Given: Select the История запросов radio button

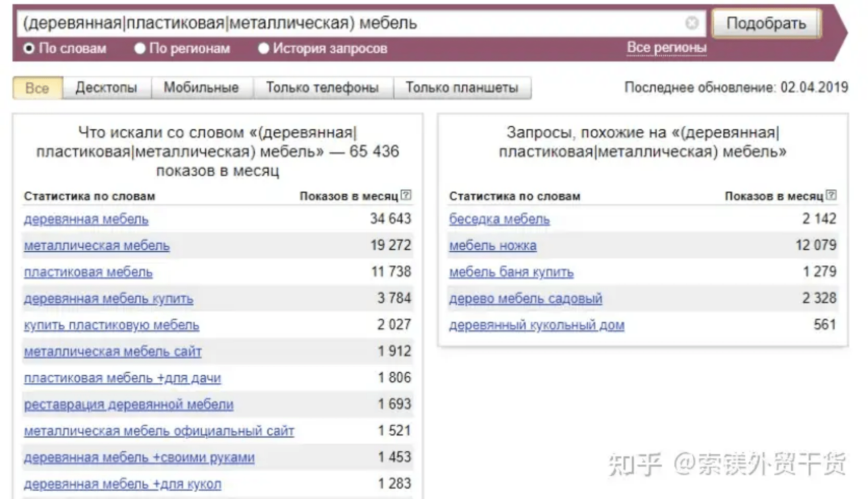Looking at the screenshot, I should (x=264, y=49).
